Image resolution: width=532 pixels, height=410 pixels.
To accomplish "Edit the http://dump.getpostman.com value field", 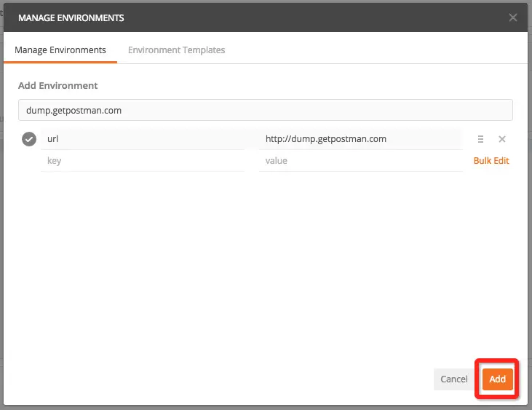I will [360, 139].
